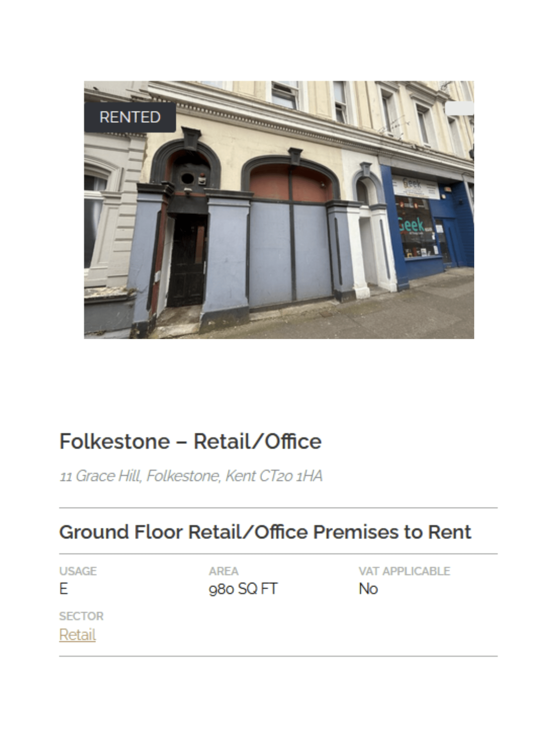Click the black entrance door in photo
Screen dimensions: 560x734
tap(186, 259)
